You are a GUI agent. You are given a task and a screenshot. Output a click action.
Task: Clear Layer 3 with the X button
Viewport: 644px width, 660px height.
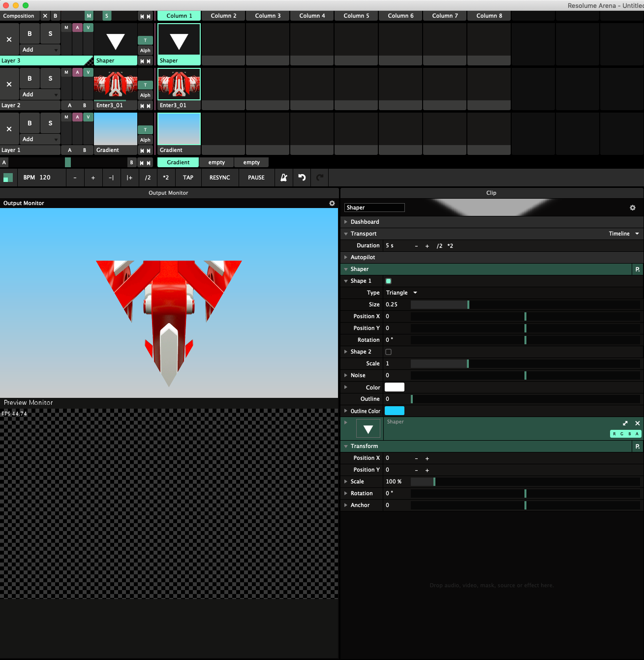(x=9, y=40)
